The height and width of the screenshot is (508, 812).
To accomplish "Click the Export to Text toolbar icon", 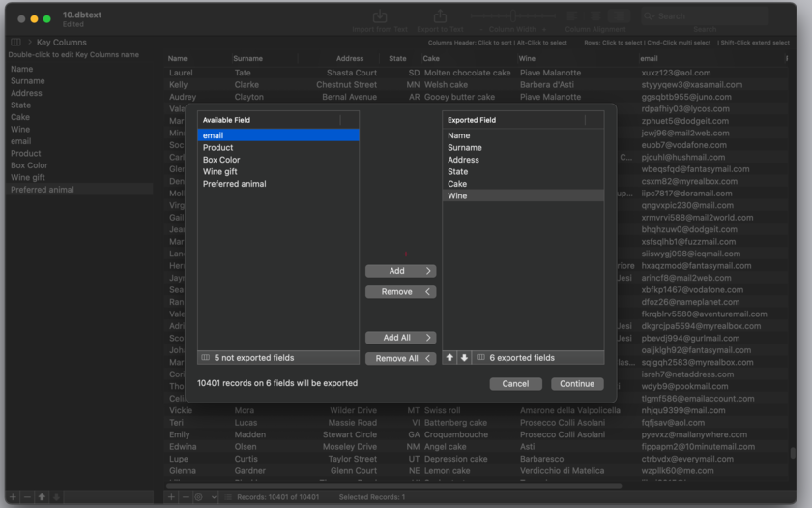I will tap(440, 16).
